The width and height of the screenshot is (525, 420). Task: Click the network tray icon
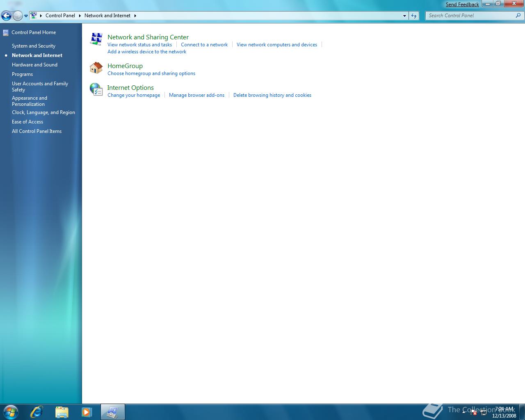[484, 412]
